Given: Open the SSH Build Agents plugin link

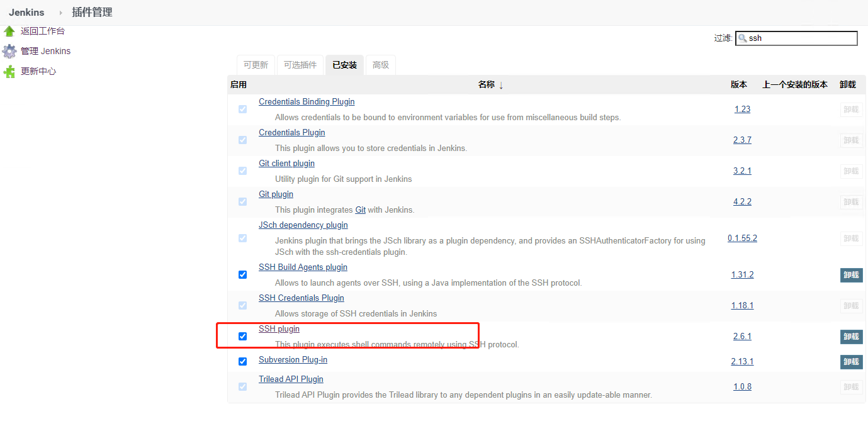Looking at the screenshot, I should tap(303, 267).
